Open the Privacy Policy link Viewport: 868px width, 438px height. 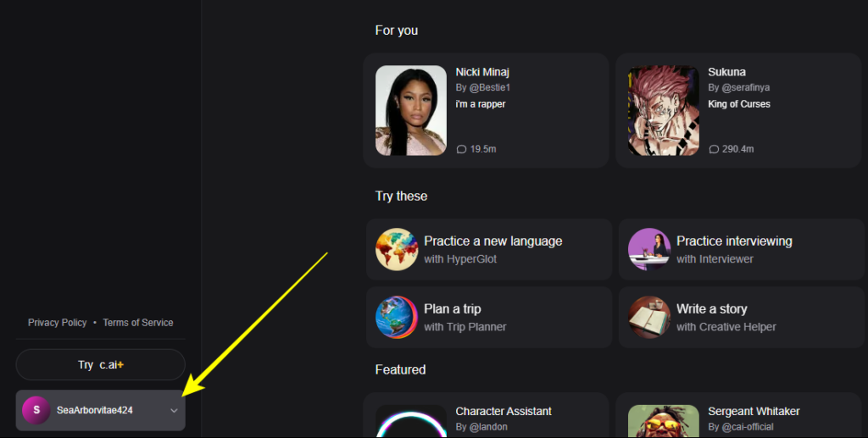pyautogui.click(x=58, y=323)
